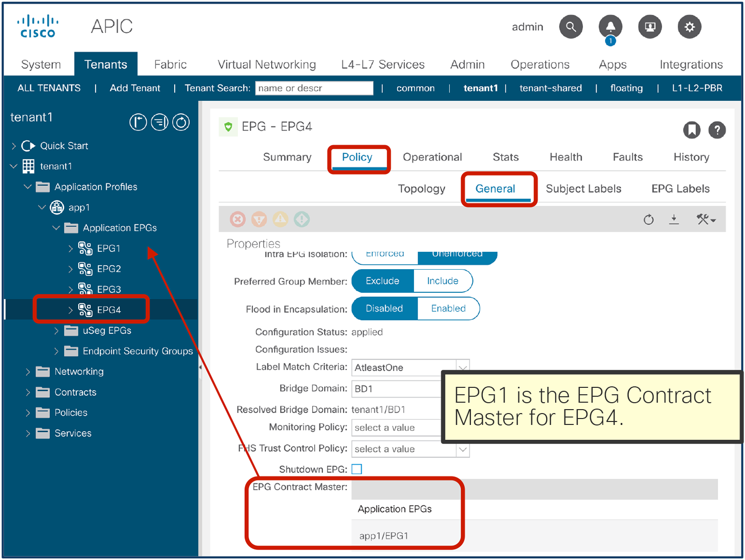Screen dimensions: 745x560
Task: Click the Networking folder icon
Action: [43, 372]
